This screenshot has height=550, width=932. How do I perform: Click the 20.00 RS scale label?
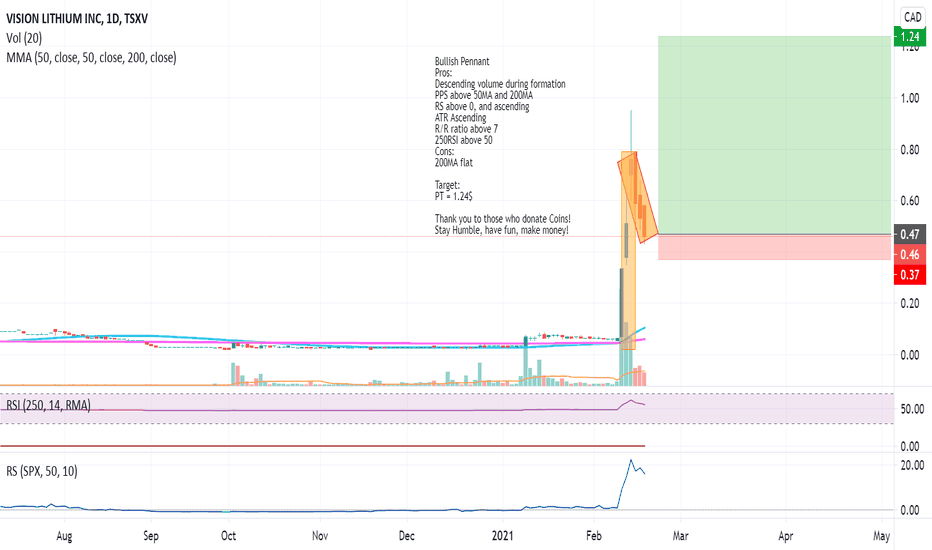912,465
